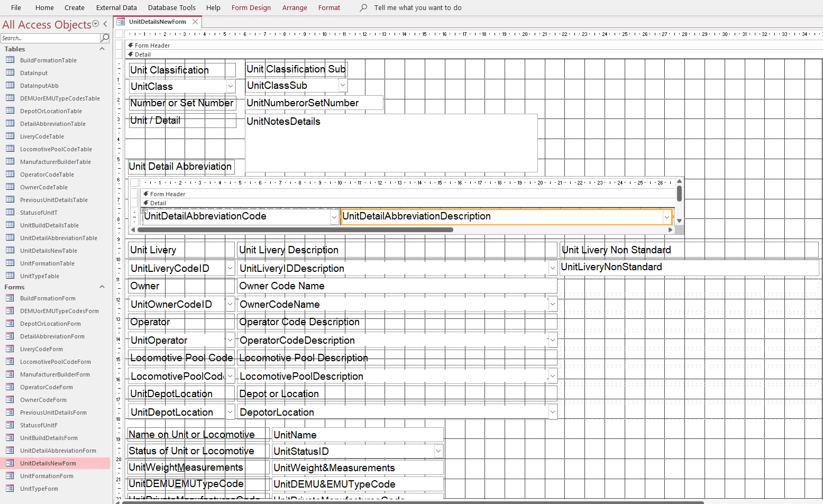823x504 pixels.
Task: Open OperatorCodeForm in the navigation pane
Action: (x=47, y=387)
